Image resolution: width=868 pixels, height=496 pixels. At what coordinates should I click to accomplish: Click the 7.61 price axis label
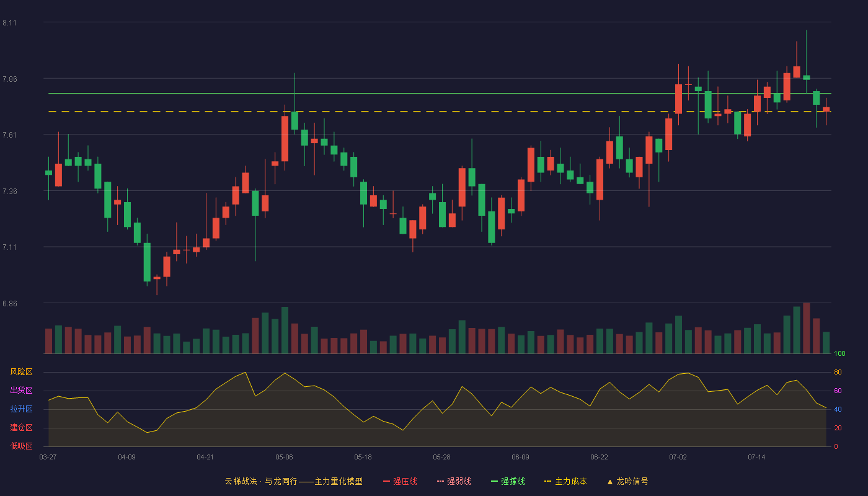tap(9, 135)
